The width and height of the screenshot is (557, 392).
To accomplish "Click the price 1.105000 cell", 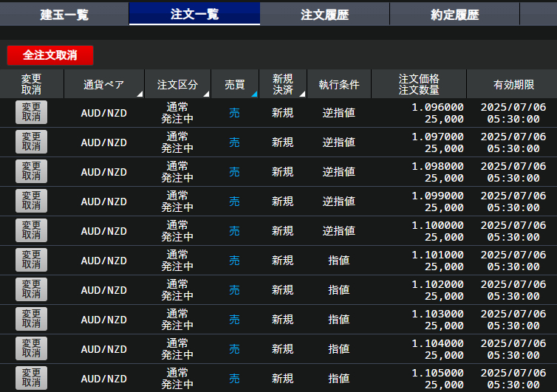I will coord(437,373).
